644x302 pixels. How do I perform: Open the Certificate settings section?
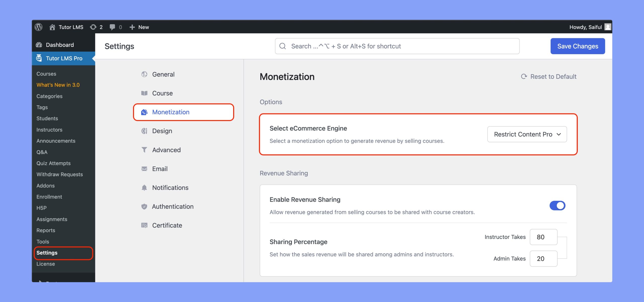pyautogui.click(x=167, y=225)
